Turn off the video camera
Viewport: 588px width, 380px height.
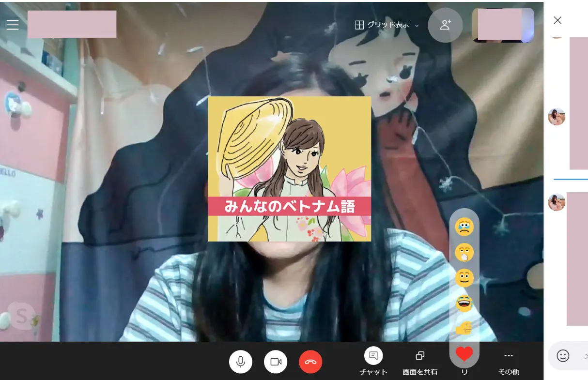click(276, 362)
